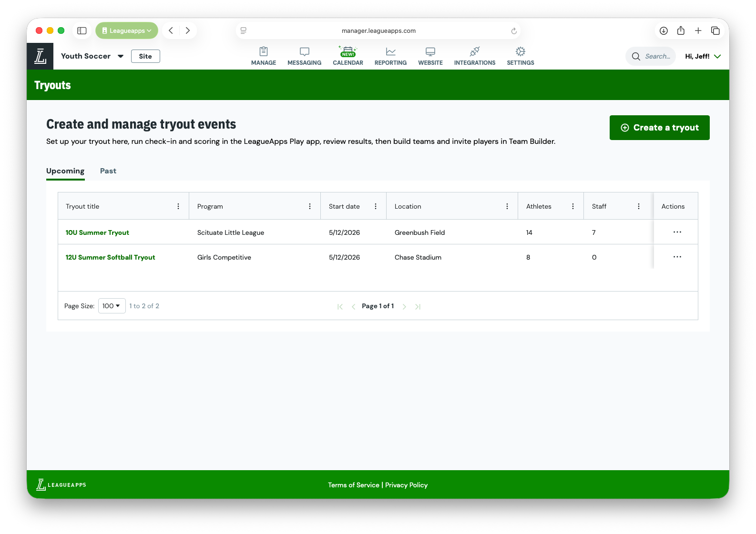Click the Search field

click(651, 56)
